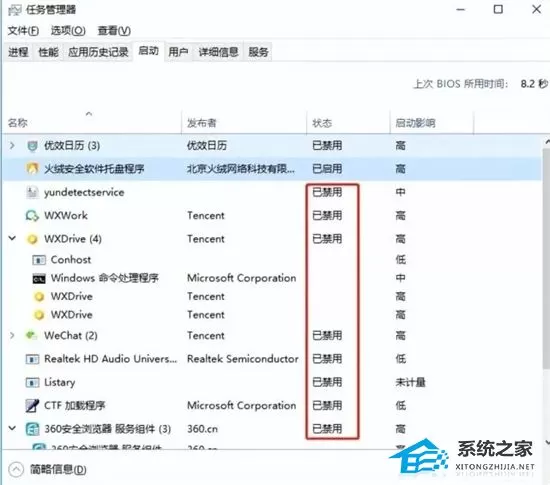
Task: Expand the WeChat (2) group
Action: (x=12, y=335)
